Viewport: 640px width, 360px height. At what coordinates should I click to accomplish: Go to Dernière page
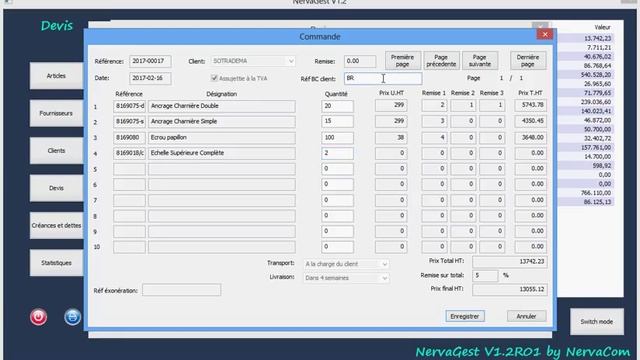(528, 61)
